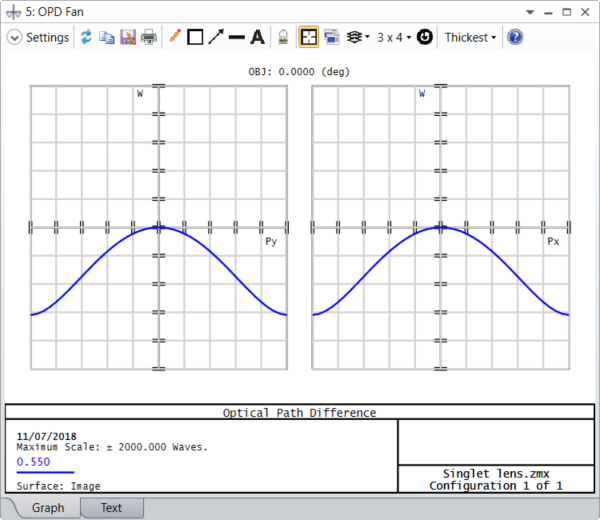Click the Optical Path Difference title text
Screen dimensions: 600x520
(x=299, y=413)
